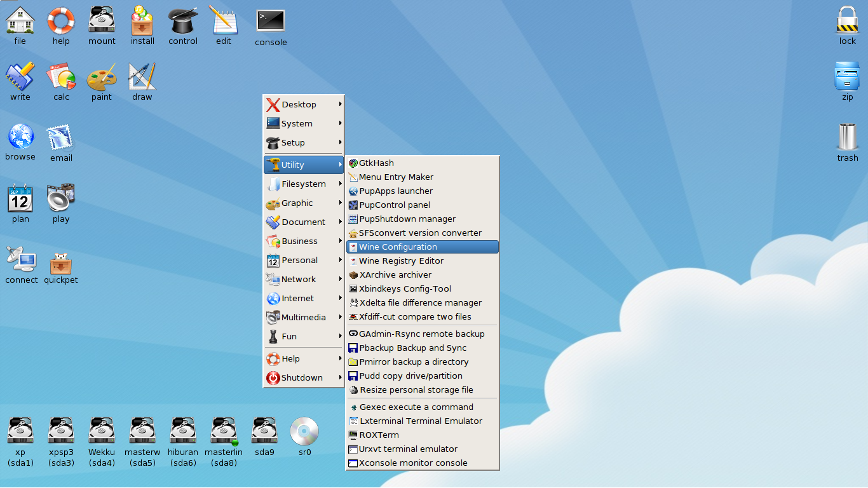868x488 pixels.
Task: Expand the Document submenu
Action: 304,222
